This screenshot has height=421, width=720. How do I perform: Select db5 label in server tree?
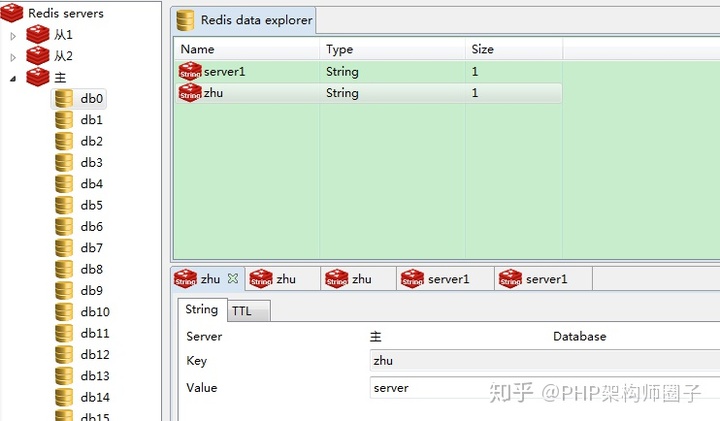tap(91, 205)
